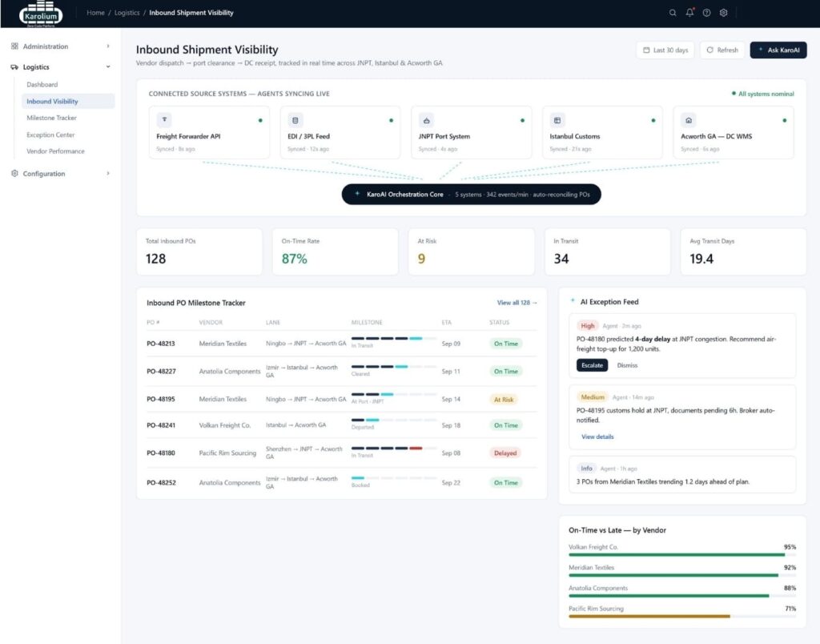This screenshot has width=820, height=644.
Task: Expand the Administration menu section
Action: click(x=61, y=46)
